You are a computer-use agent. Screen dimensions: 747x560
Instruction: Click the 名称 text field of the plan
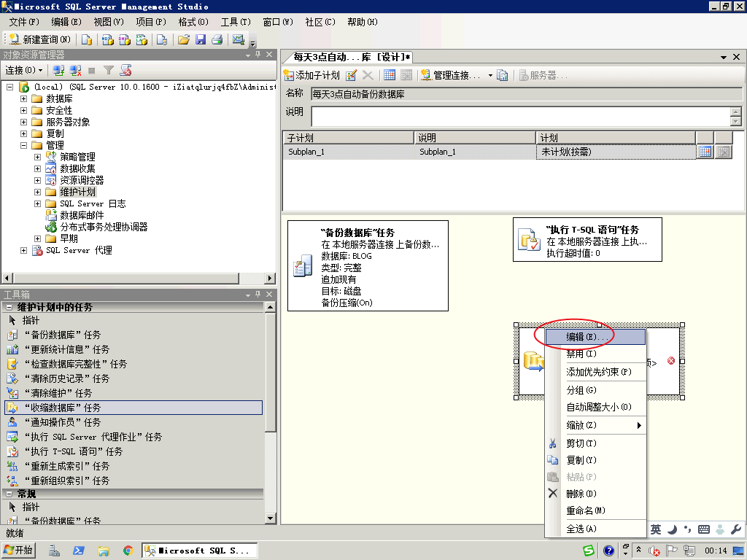527,94
